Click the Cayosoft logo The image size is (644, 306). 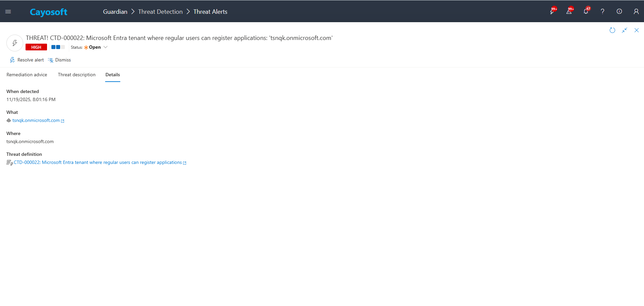click(48, 12)
